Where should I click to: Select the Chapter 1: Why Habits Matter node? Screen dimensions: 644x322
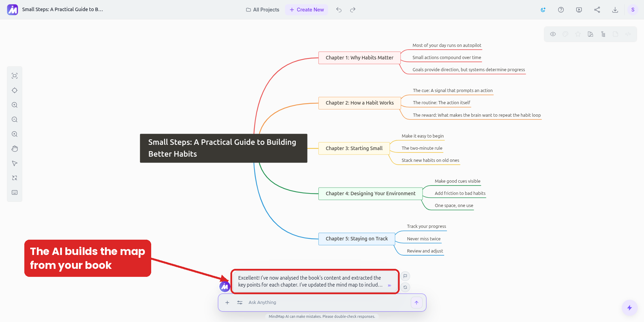[x=359, y=58]
